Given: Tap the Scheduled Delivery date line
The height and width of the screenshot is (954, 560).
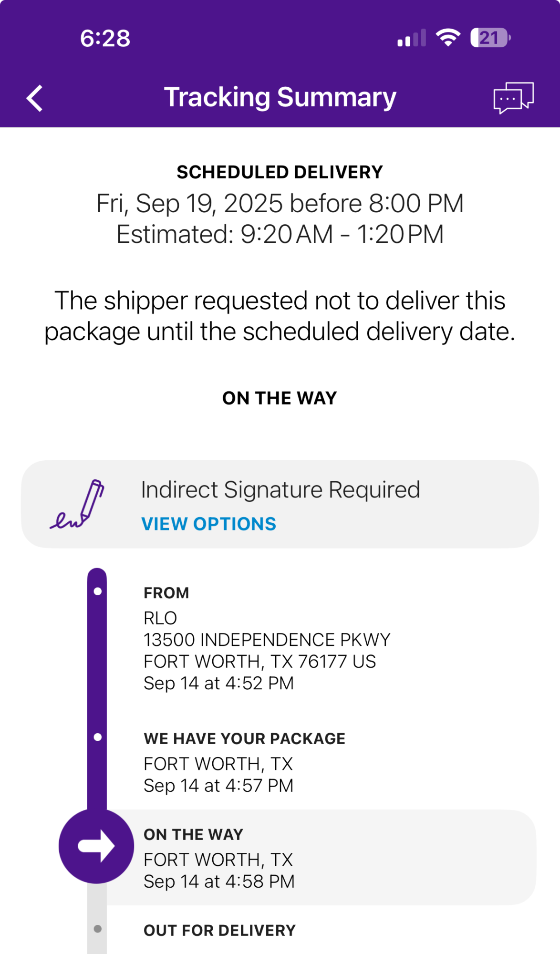Looking at the screenshot, I should click(280, 204).
